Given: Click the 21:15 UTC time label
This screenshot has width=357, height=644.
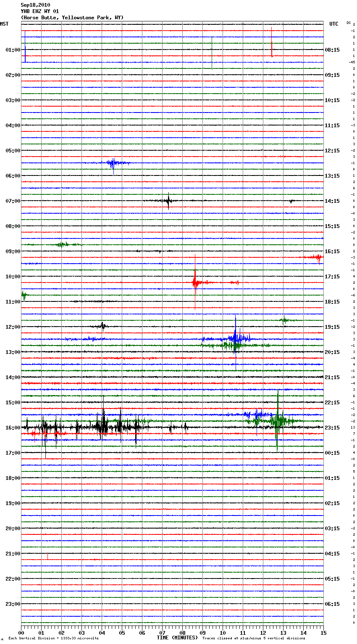Looking at the screenshot, I should point(332,377).
